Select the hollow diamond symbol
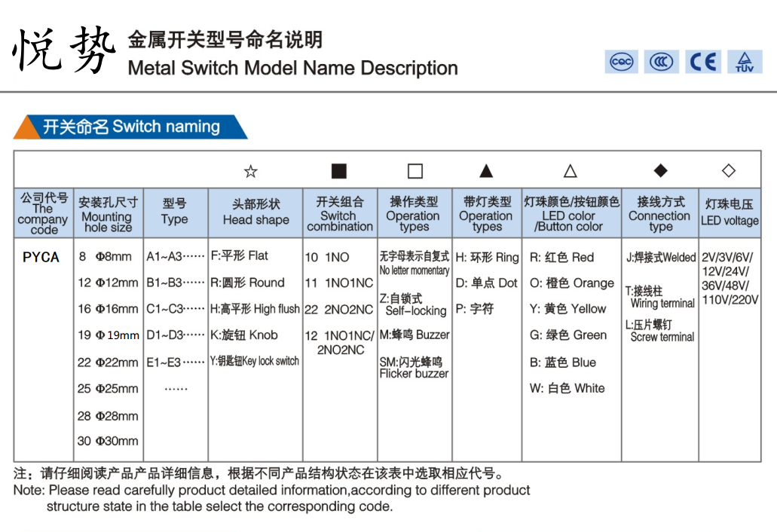The height and width of the screenshot is (532, 777). tap(729, 170)
